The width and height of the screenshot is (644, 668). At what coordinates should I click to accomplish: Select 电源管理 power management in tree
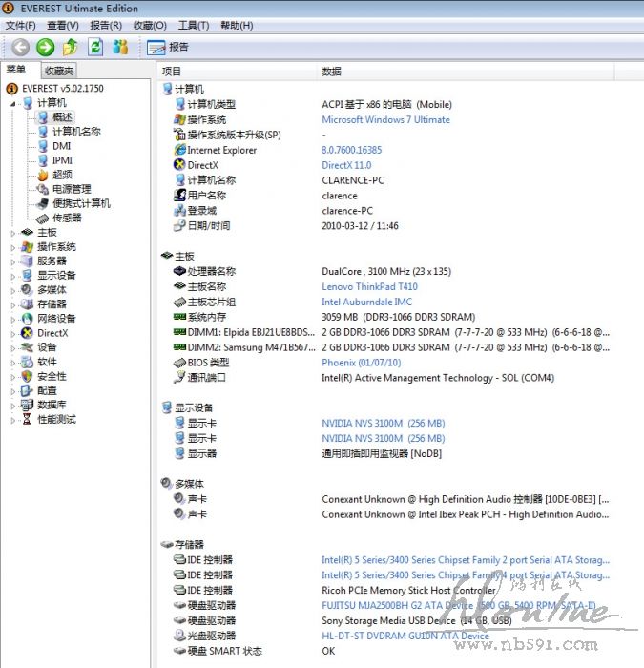72,189
